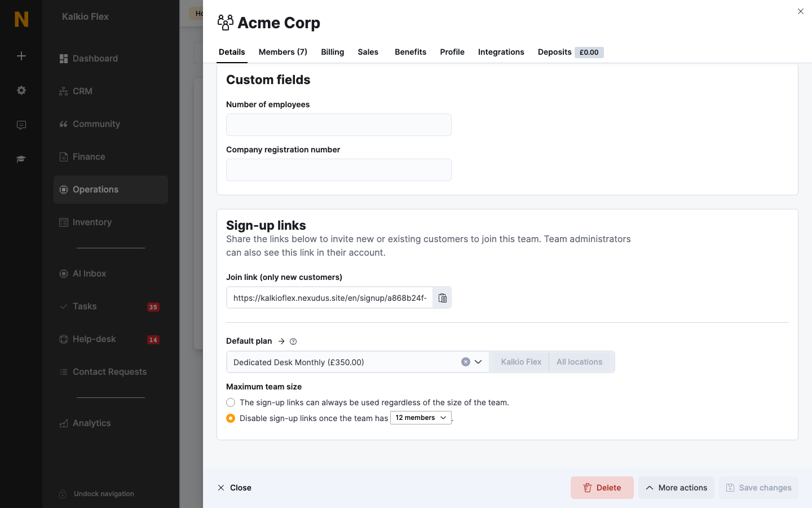The height and width of the screenshot is (508, 812).
Task: Follow the arrow icon next to Default plan
Action: 281,341
